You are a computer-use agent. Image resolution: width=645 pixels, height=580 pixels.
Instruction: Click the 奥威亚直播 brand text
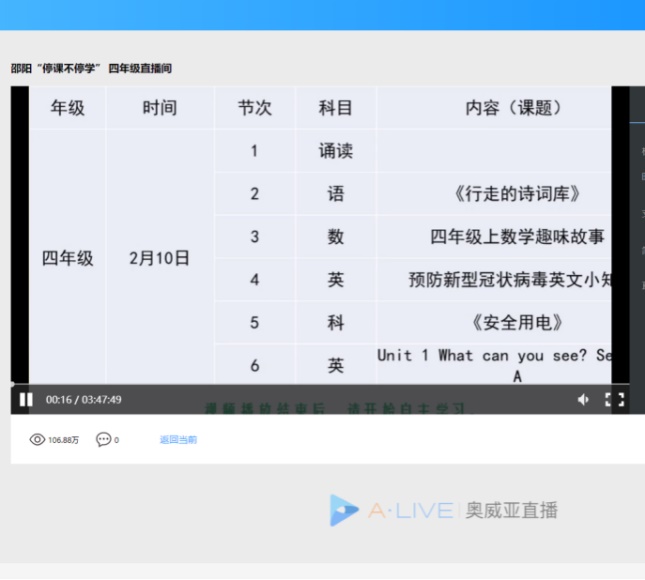click(511, 510)
